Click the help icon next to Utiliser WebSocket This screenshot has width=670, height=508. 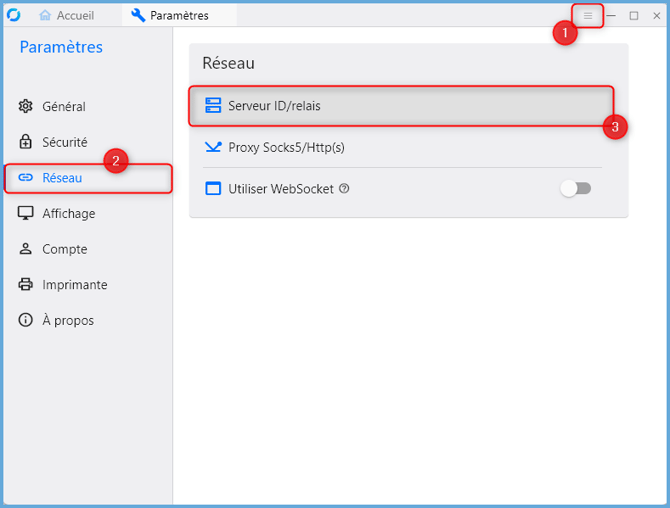tap(344, 188)
